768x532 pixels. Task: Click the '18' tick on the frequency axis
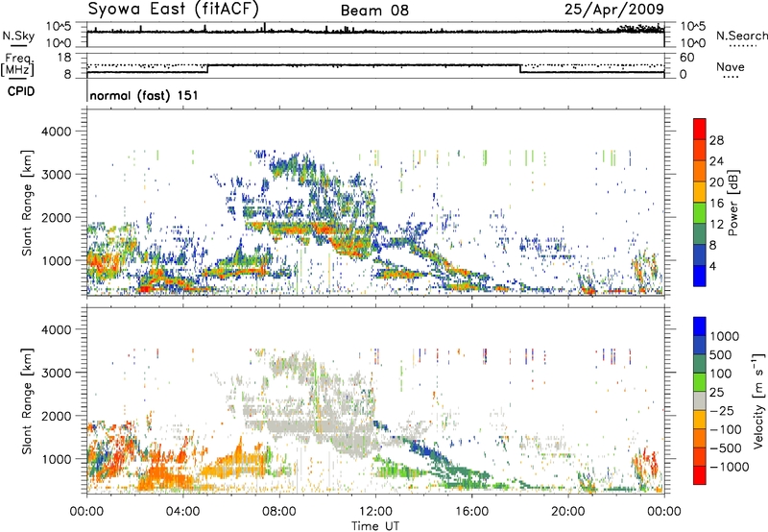click(64, 58)
